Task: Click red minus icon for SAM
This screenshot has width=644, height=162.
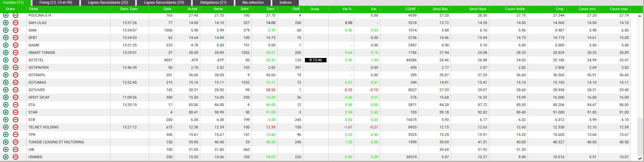Action: pos(16,30)
